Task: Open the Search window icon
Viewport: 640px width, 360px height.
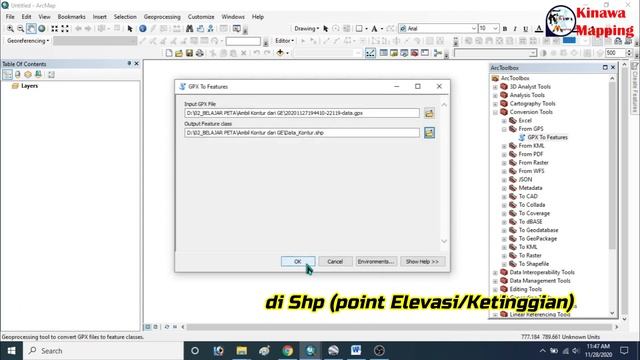Action: tap(404, 53)
